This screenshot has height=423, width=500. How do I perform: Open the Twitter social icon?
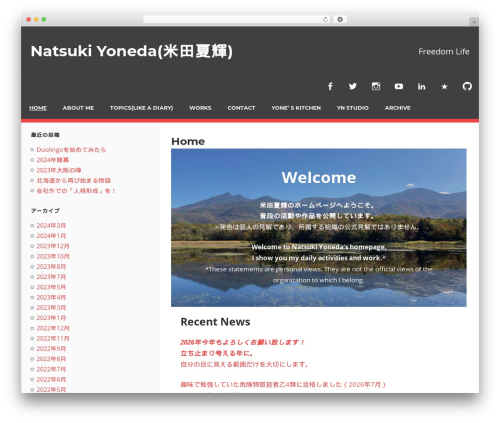(353, 86)
